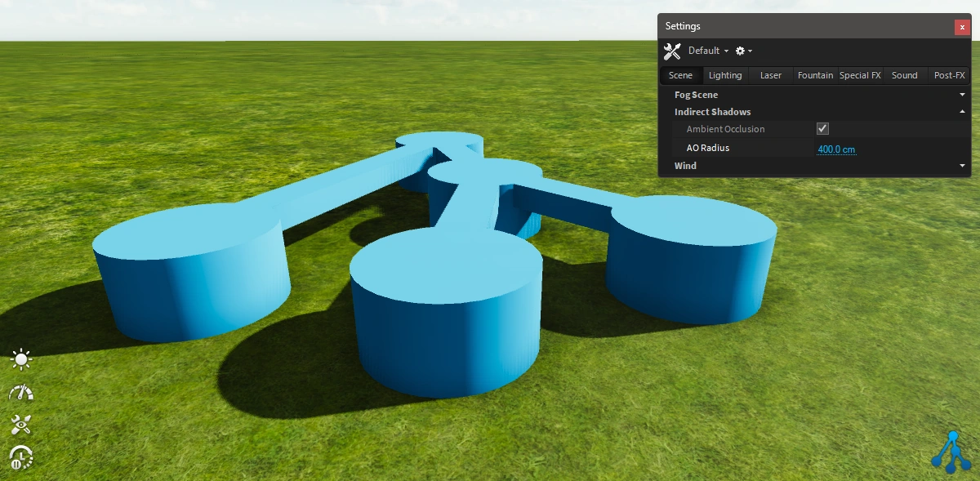The image size is (980, 481).
Task: Click the wrench and screwdriver settings icon
Action: tap(672, 51)
